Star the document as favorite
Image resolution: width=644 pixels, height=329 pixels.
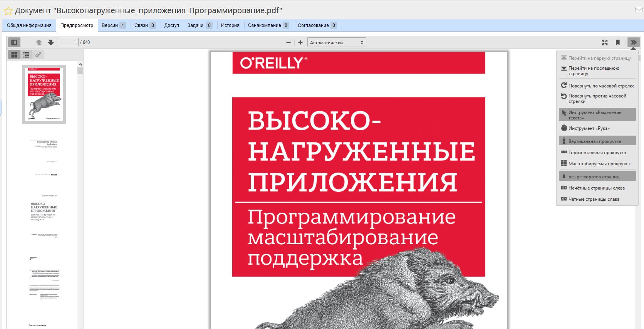(x=8, y=11)
